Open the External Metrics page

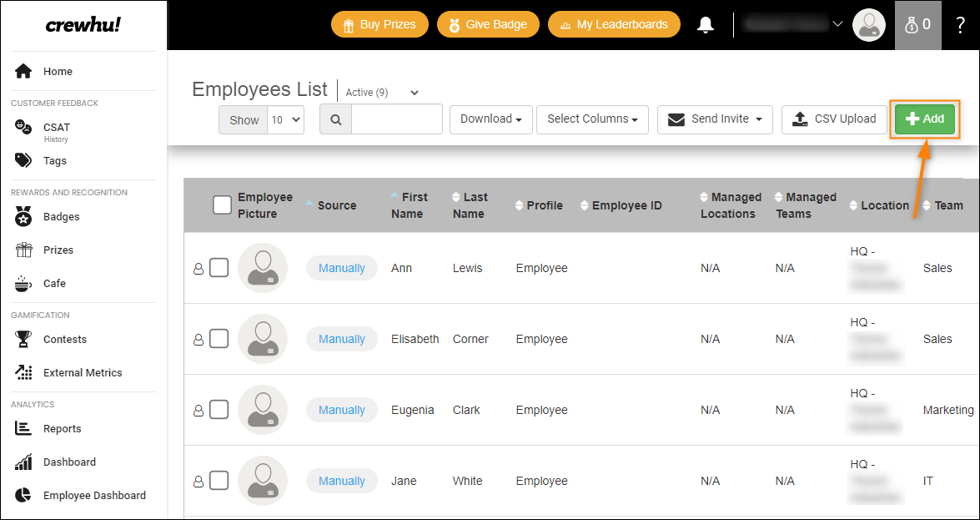(x=83, y=372)
